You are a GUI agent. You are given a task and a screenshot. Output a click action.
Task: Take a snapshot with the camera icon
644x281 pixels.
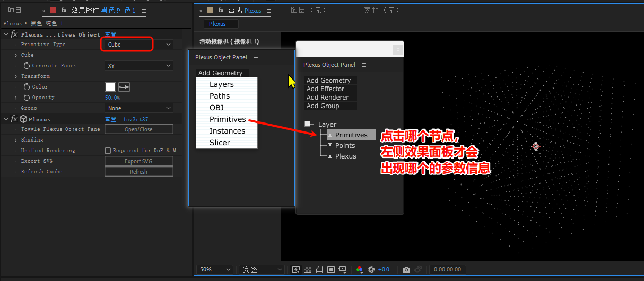406,269
